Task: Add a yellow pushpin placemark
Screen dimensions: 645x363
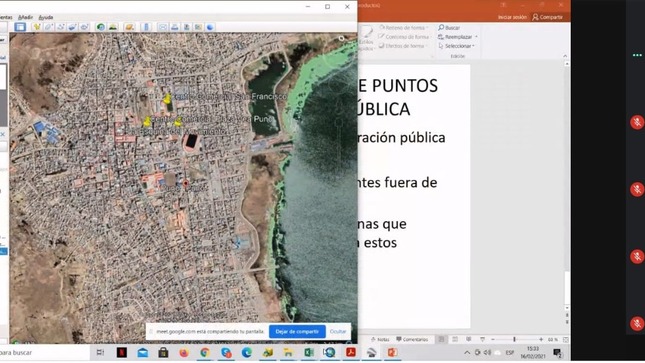Action: [37, 27]
